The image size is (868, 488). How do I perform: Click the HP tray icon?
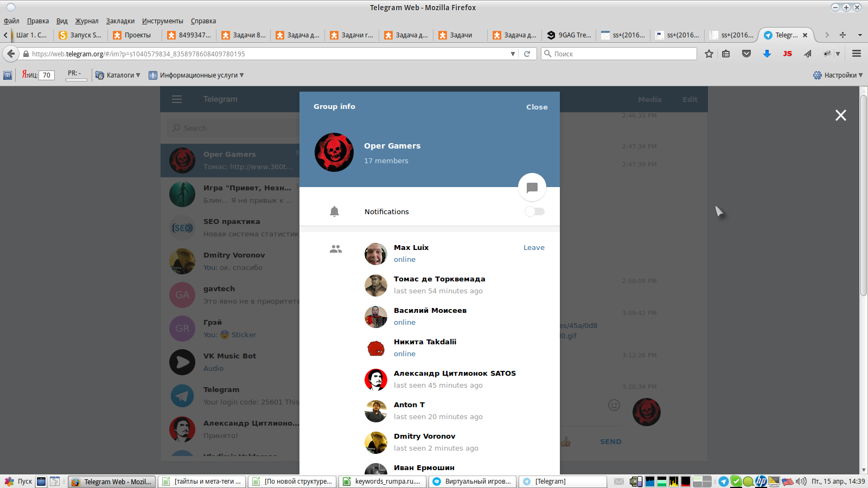[761, 481]
